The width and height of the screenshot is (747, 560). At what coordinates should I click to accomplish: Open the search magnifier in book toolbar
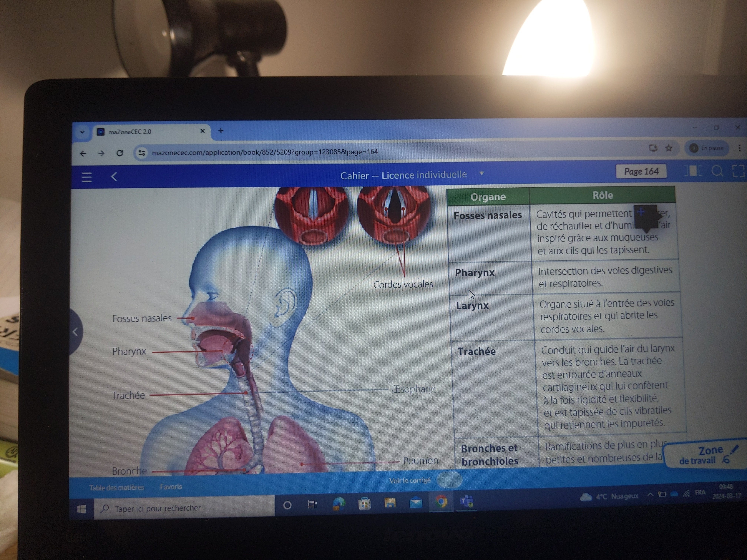pyautogui.click(x=717, y=171)
